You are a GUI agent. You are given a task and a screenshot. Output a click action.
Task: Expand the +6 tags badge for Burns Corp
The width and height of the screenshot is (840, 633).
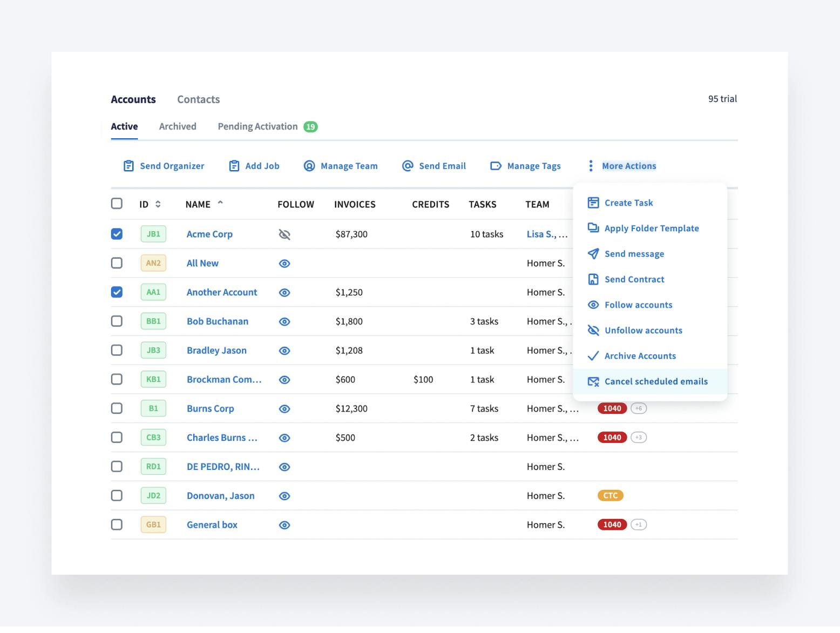coord(639,409)
